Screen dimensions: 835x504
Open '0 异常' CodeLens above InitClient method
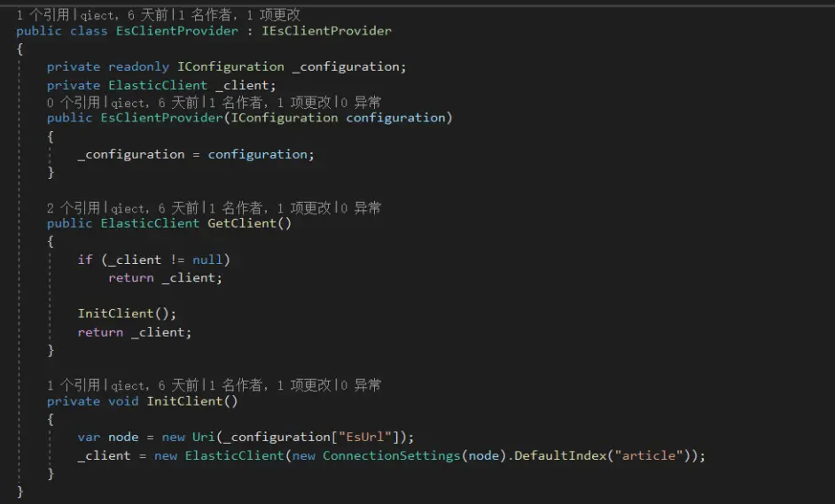361,385
